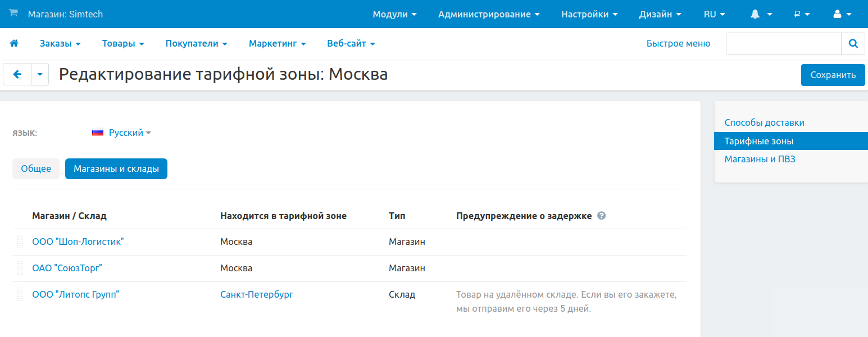The width and height of the screenshot is (868, 337).
Task: Click drag handle for ООО "Шоп-Логистик" row
Action: click(x=20, y=242)
